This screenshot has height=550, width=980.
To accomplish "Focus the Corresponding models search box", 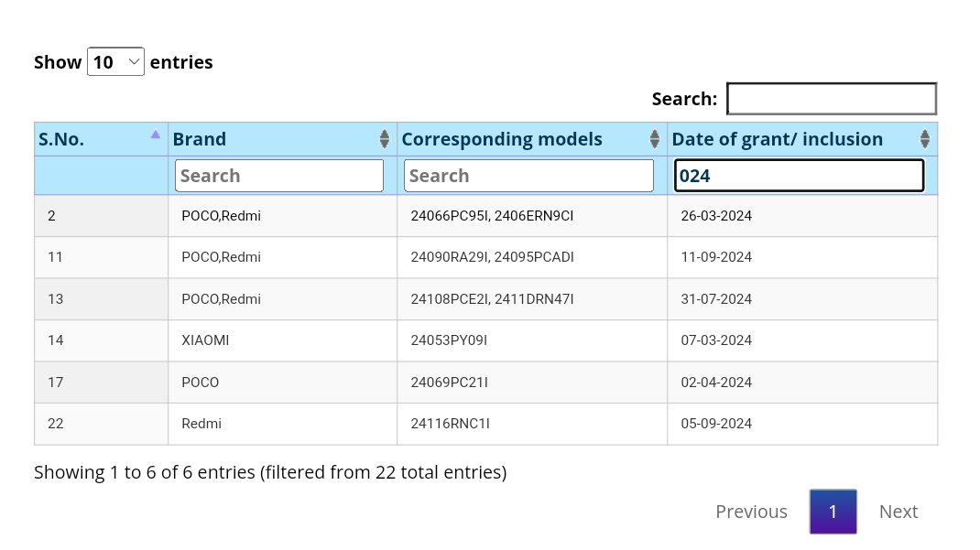I will point(528,176).
